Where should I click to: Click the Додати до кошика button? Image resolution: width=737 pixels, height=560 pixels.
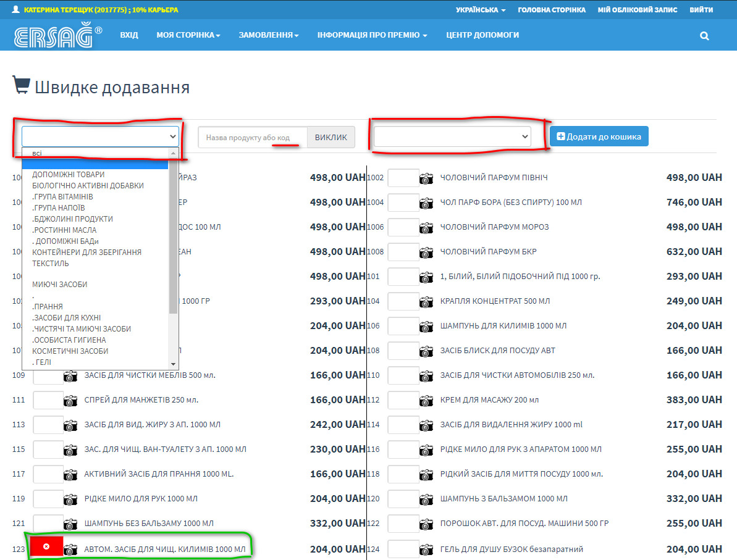[599, 136]
